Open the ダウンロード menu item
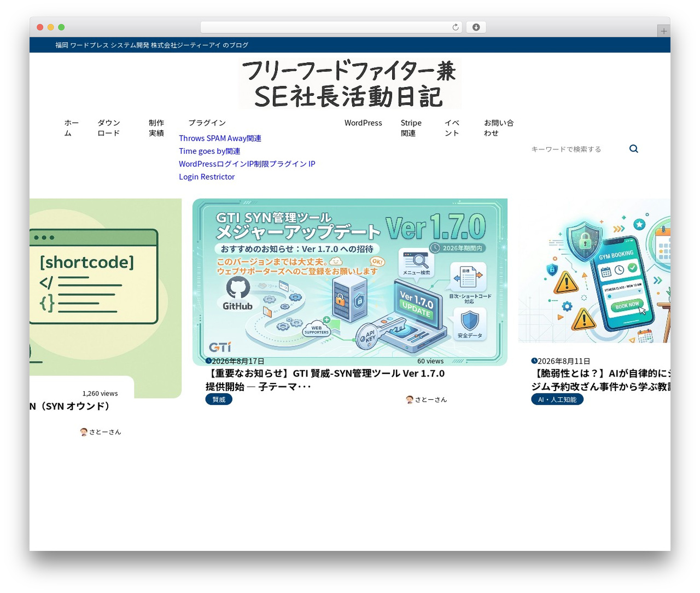700x593 pixels. 109,128
